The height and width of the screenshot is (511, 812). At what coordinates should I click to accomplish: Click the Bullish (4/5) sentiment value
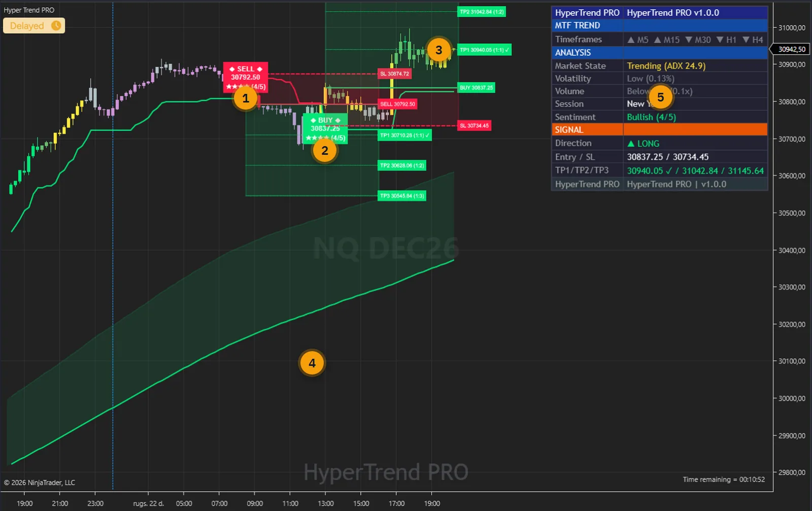tap(652, 117)
